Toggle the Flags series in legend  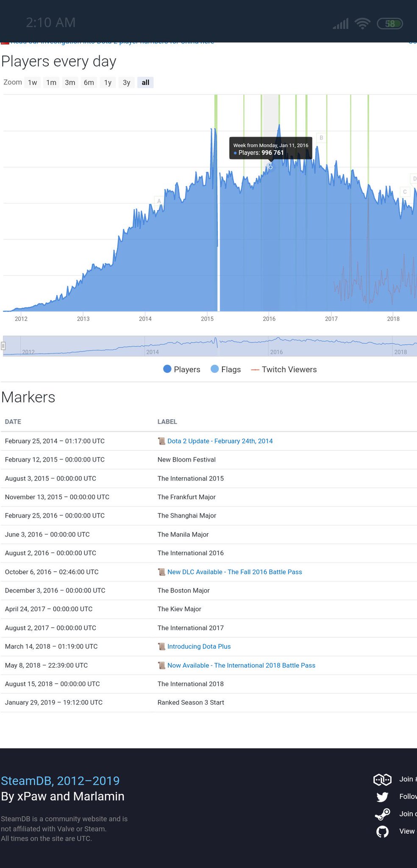click(226, 369)
